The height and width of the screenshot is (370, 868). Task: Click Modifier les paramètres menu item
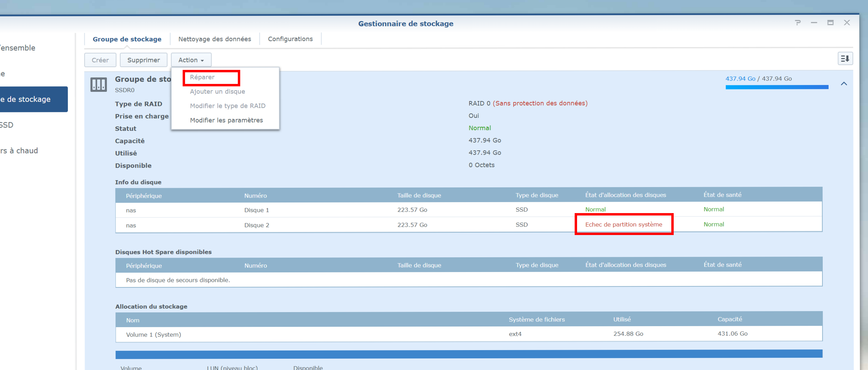pos(226,120)
